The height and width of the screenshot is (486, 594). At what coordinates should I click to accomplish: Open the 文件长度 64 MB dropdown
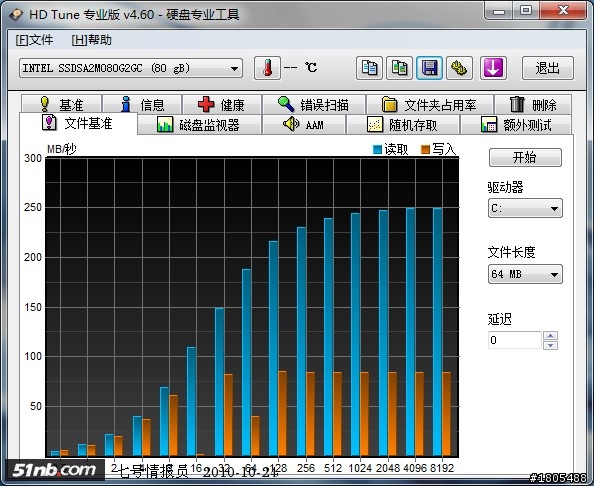(525, 274)
